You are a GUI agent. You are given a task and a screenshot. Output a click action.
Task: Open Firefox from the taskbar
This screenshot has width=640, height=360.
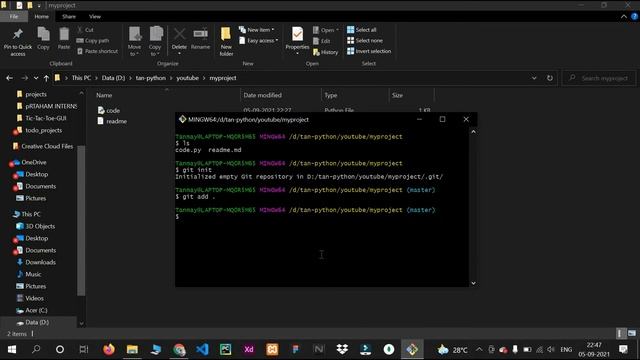109,349
